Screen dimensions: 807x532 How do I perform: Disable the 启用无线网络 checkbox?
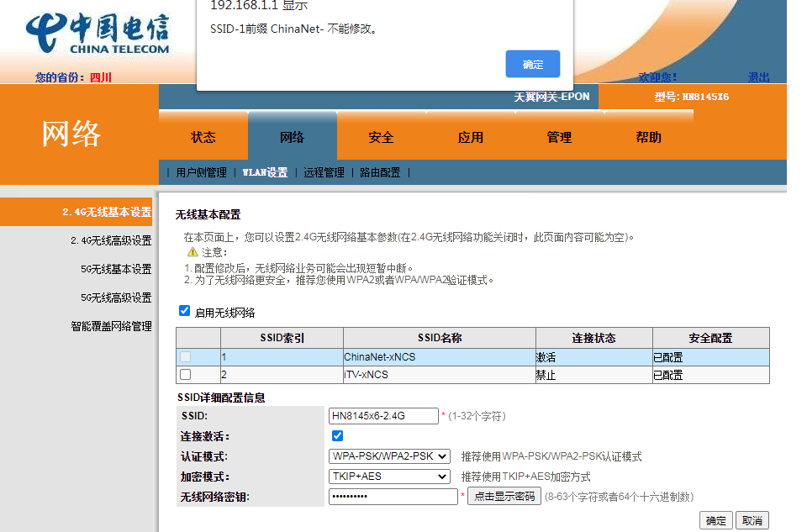point(184,311)
